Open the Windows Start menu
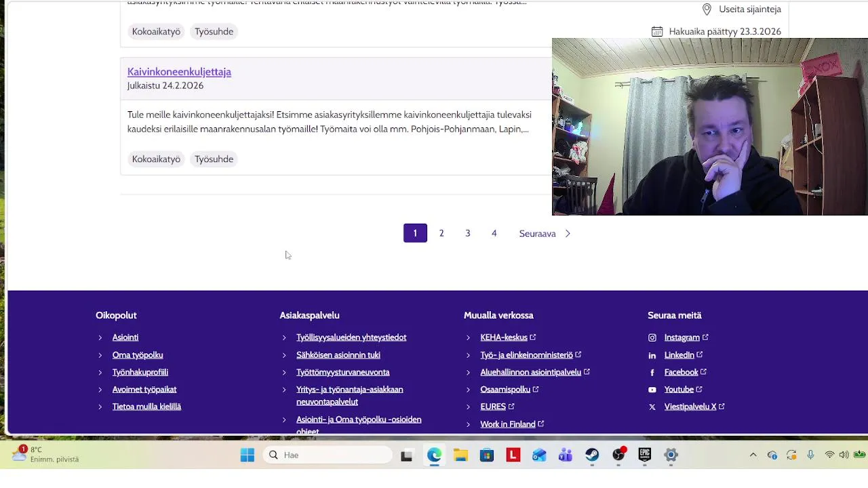Image resolution: width=868 pixels, height=488 pixels. point(248,455)
